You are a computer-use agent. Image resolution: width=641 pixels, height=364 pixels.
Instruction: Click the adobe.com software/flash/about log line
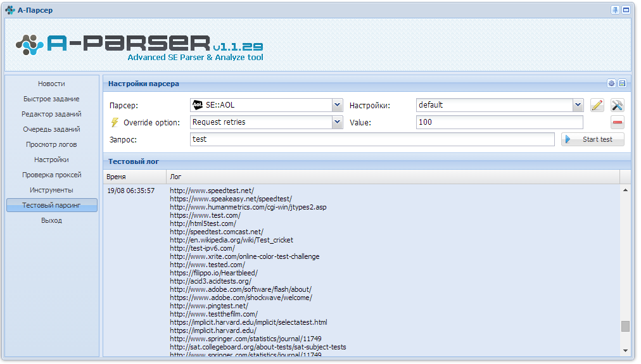click(x=241, y=289)
